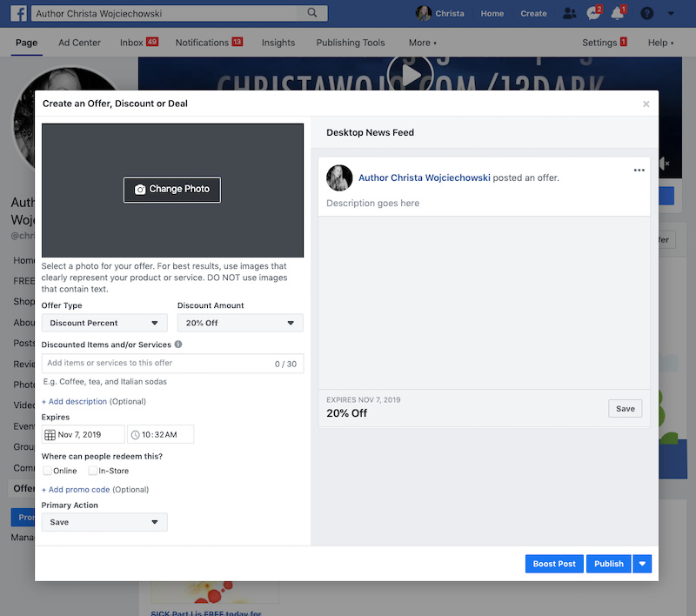This screenshot has width=696, height=616.
Task: Click the search magnifier icon
Action: (x=312, y=14)
